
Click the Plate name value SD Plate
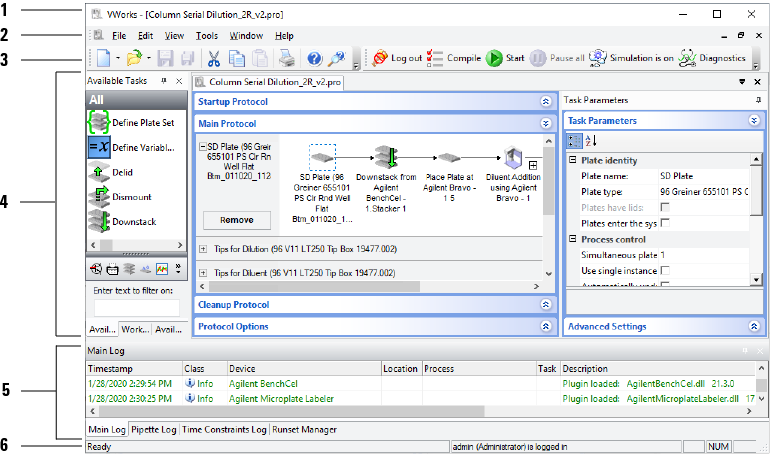pos(703,176)
